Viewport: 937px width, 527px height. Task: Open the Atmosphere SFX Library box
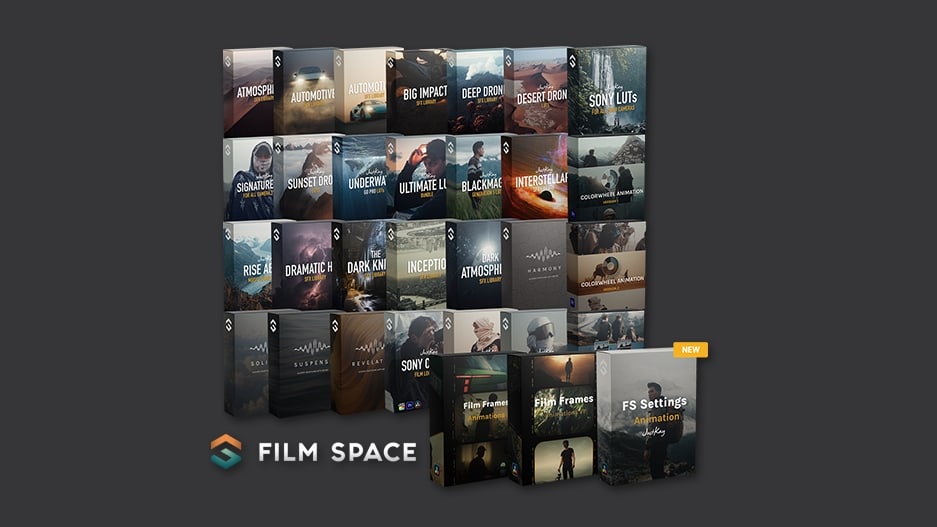[x=248, y=93]
